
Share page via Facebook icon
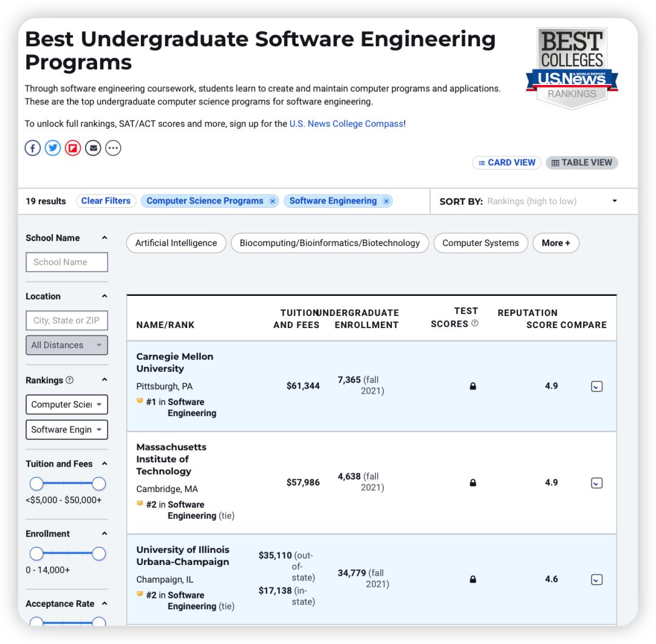coord(32,148)
